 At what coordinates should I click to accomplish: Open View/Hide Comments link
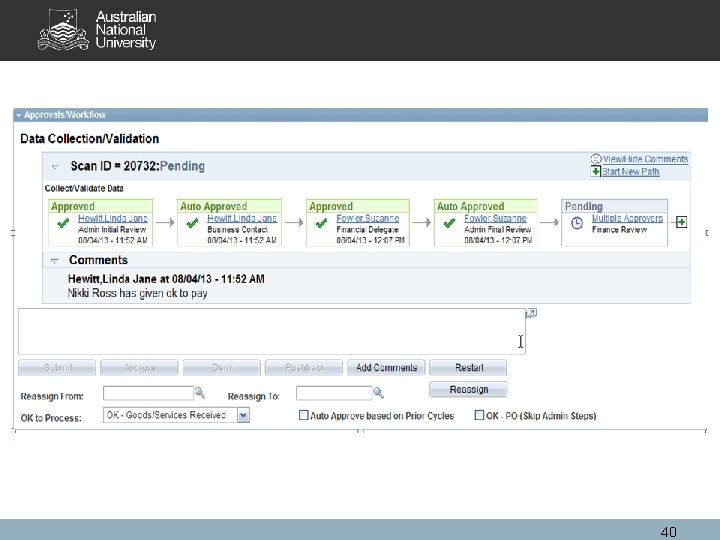[x=645, y=159]
